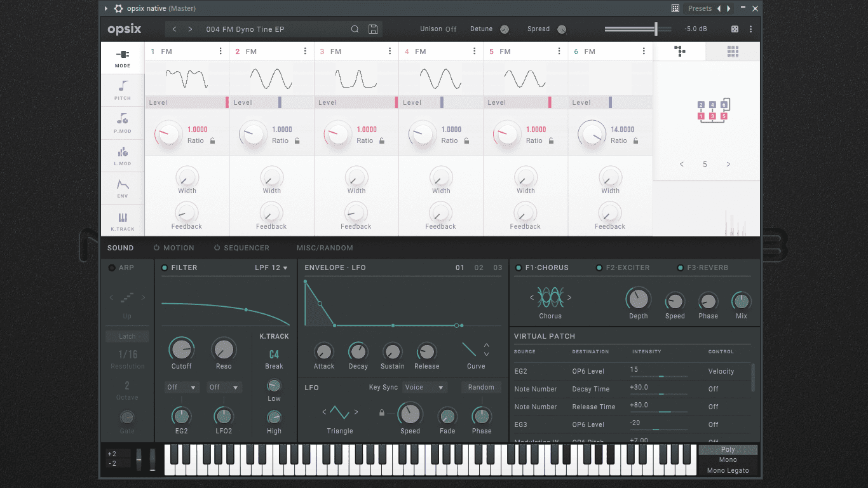868x488 pixels.
Task: Toggle the F1 CHORUS effect on
Action: tap(519, 268)
